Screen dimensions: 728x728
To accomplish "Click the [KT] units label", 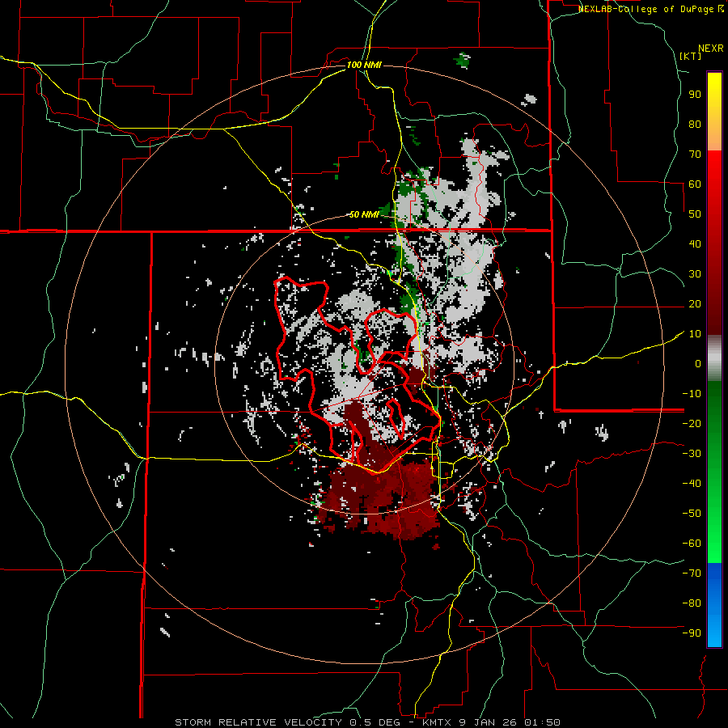I will tap(691, 56).
